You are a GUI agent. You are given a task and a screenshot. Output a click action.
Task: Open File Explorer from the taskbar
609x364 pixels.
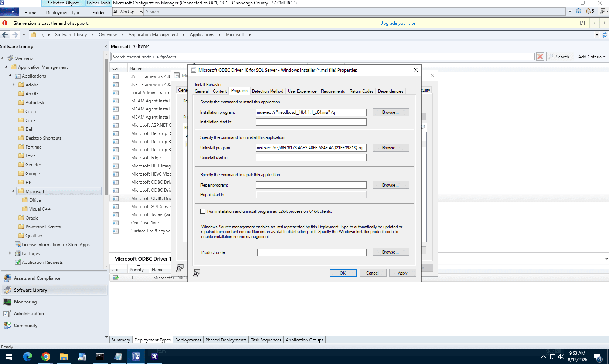point(64,357)
